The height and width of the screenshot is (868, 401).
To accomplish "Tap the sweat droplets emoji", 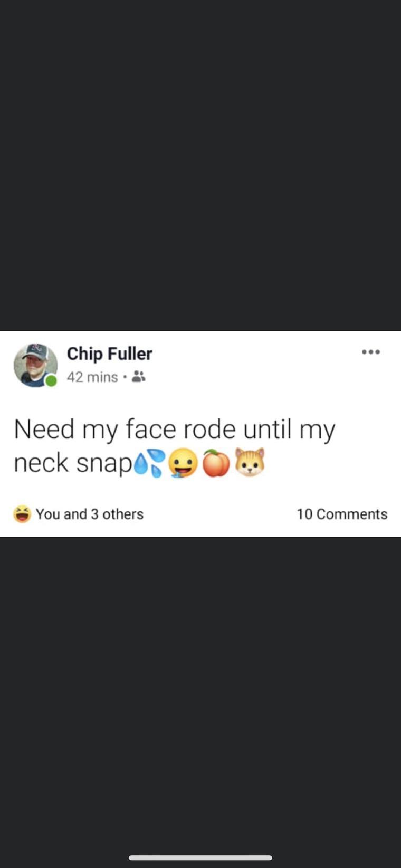I will coord(149,463).
